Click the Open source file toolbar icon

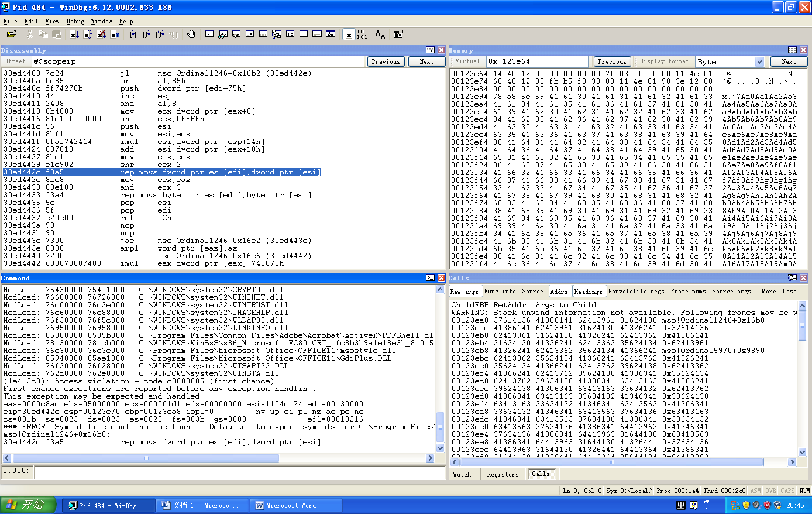[11, 34]
